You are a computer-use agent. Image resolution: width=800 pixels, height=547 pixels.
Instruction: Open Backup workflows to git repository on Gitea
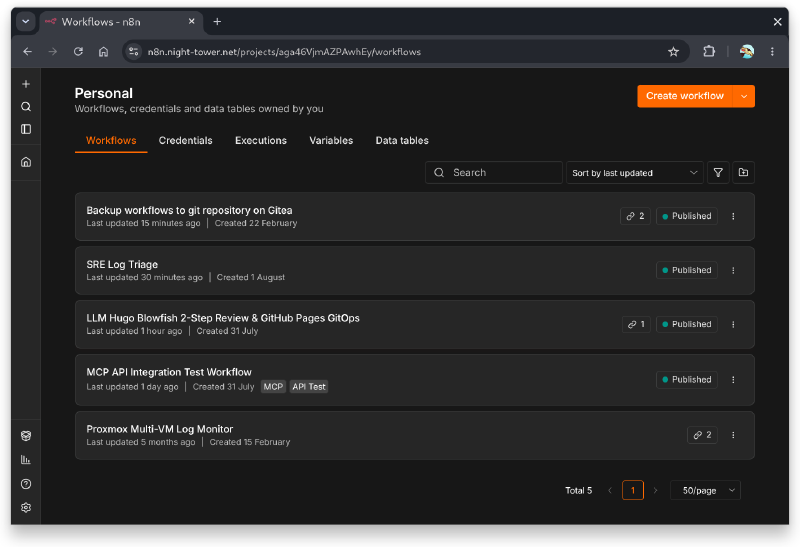point(189,210)
